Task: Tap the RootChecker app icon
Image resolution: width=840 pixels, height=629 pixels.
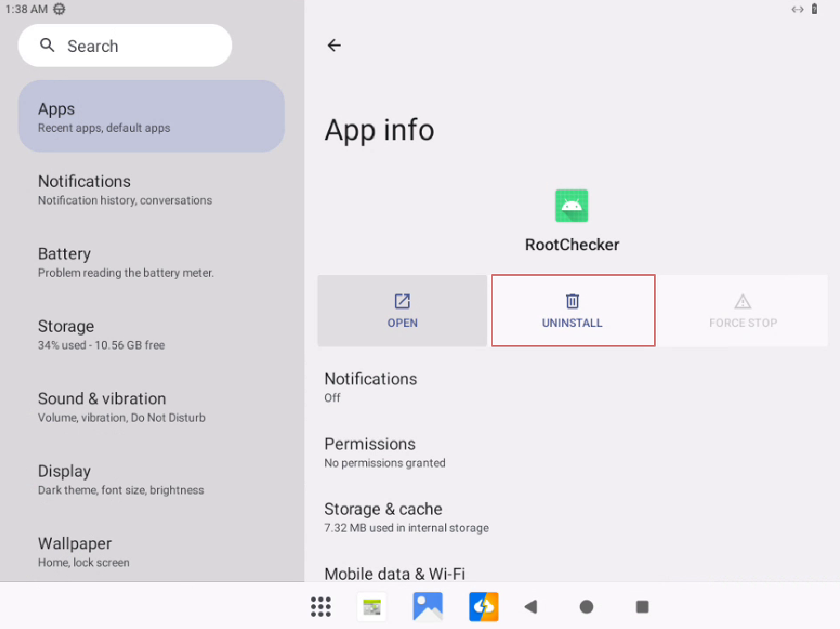Action: tap(571, 206)
